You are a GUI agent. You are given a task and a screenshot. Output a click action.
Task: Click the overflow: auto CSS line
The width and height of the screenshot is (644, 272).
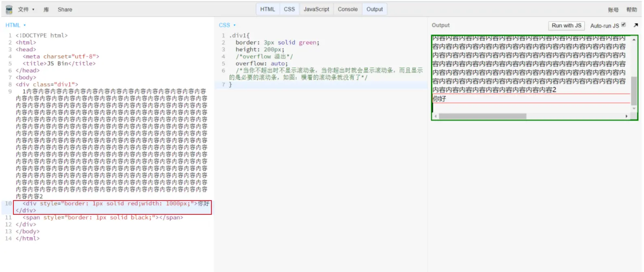[261, 63]
